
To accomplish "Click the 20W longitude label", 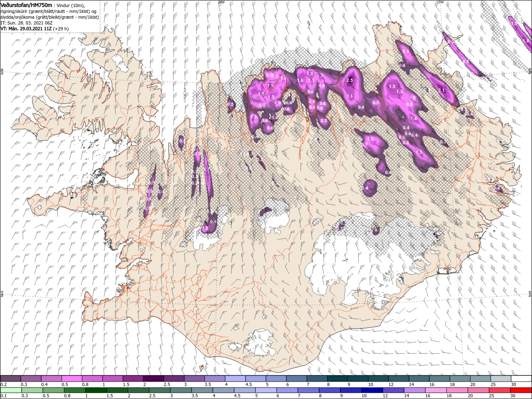I will coord(221,2).
